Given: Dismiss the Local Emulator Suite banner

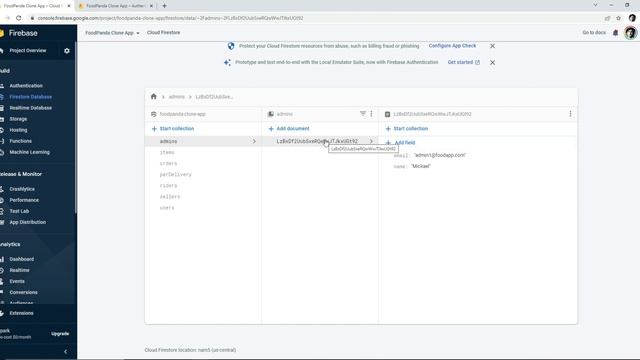Looking at the screenshot, I should (x=492, y=62).
